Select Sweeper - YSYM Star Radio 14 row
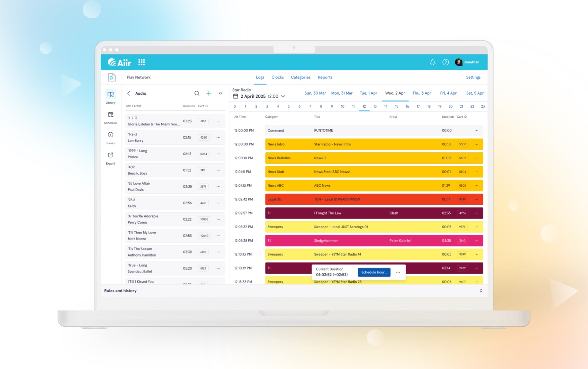 374,254
